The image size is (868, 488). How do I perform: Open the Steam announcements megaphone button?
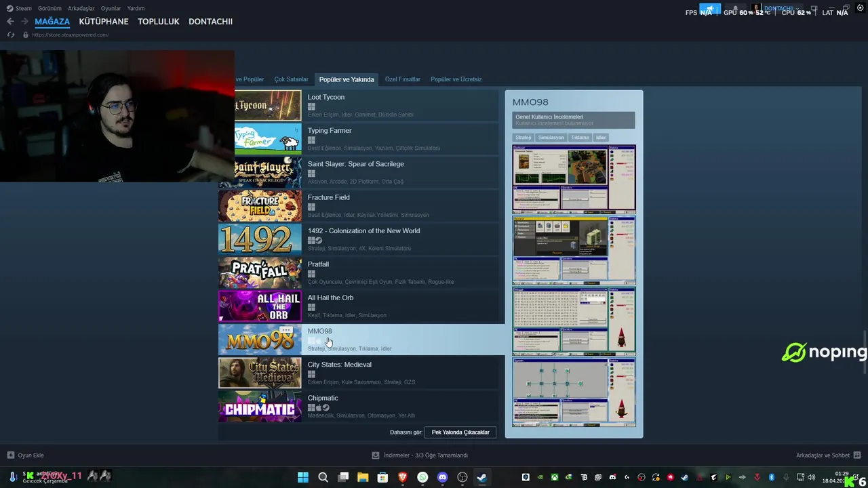[710, 9]
